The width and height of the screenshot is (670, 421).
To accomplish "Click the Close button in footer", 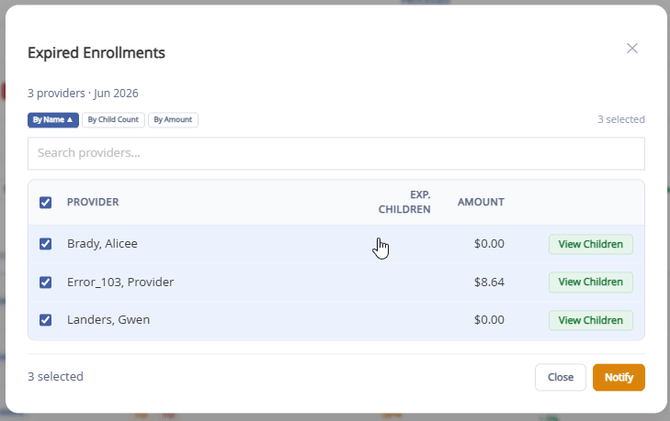I will coord(560,377).
